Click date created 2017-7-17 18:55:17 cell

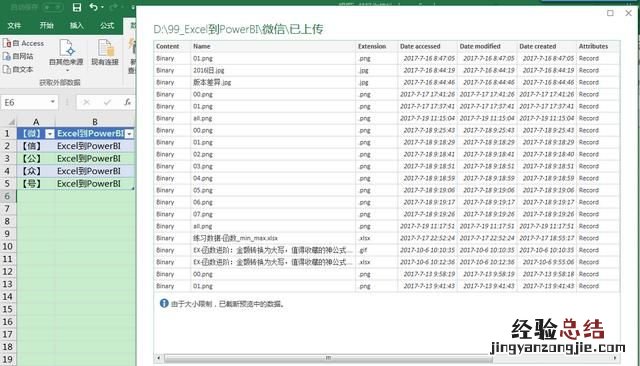click(x=548, y=238)
